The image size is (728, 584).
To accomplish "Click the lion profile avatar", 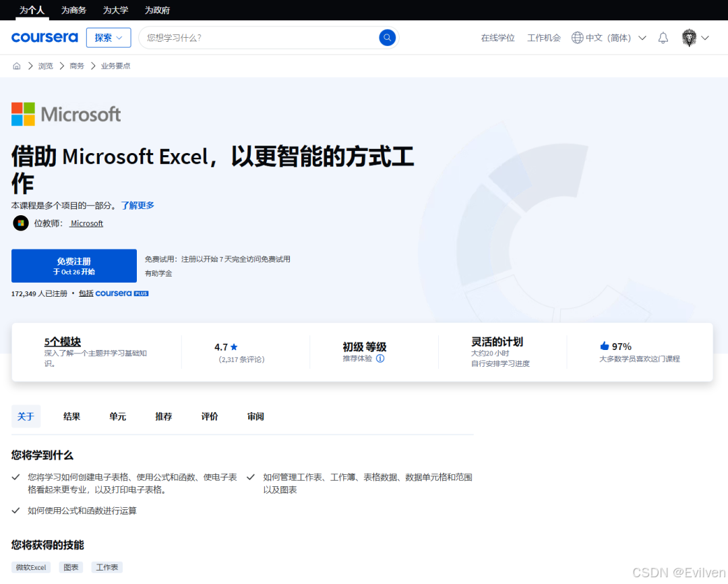I will [689, 38].
